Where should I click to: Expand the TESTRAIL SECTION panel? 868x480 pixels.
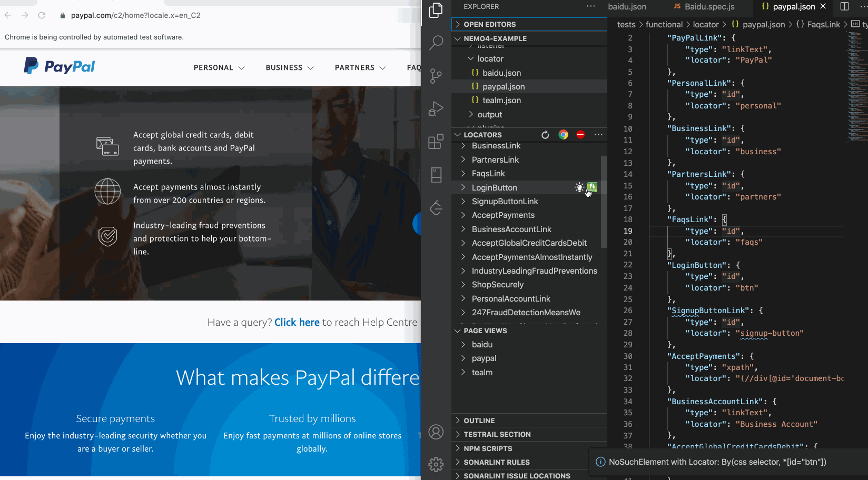(529, 434)
